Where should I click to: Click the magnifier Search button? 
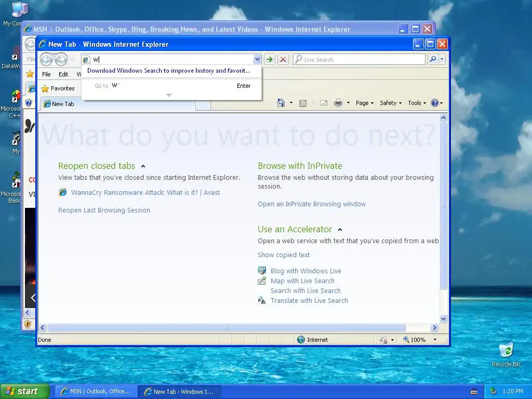pyautogui.click(x=433, y=59)
